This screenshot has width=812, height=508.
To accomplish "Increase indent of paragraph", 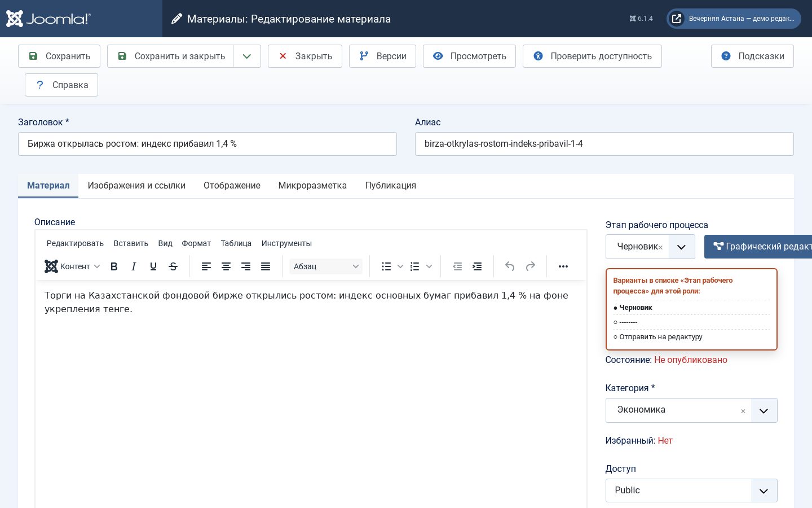I will pos(477,266).
